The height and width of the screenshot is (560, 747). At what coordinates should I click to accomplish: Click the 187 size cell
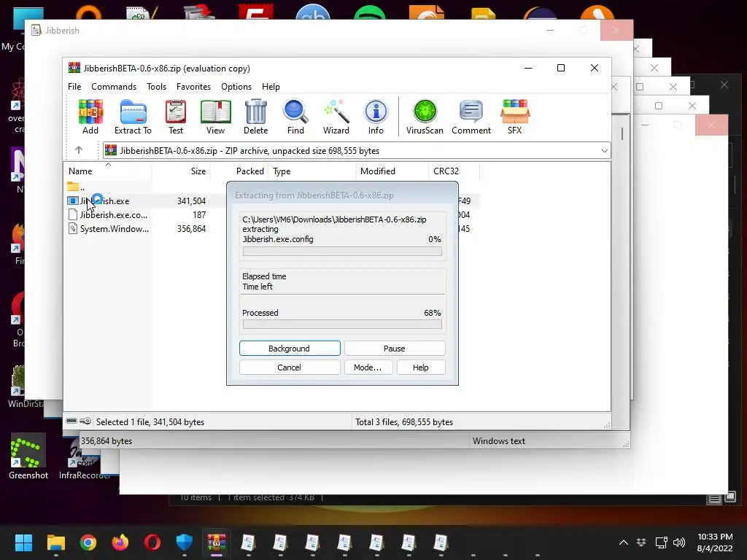tap(199, 215)
